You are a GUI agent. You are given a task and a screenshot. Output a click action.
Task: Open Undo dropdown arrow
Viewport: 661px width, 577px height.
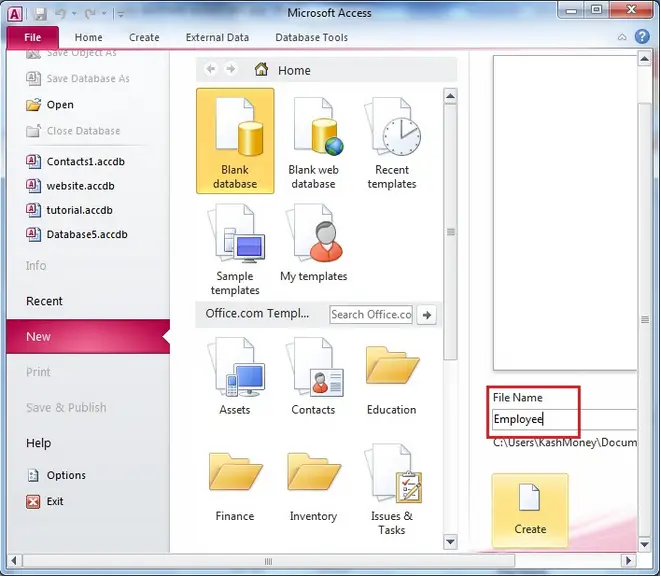74,14
